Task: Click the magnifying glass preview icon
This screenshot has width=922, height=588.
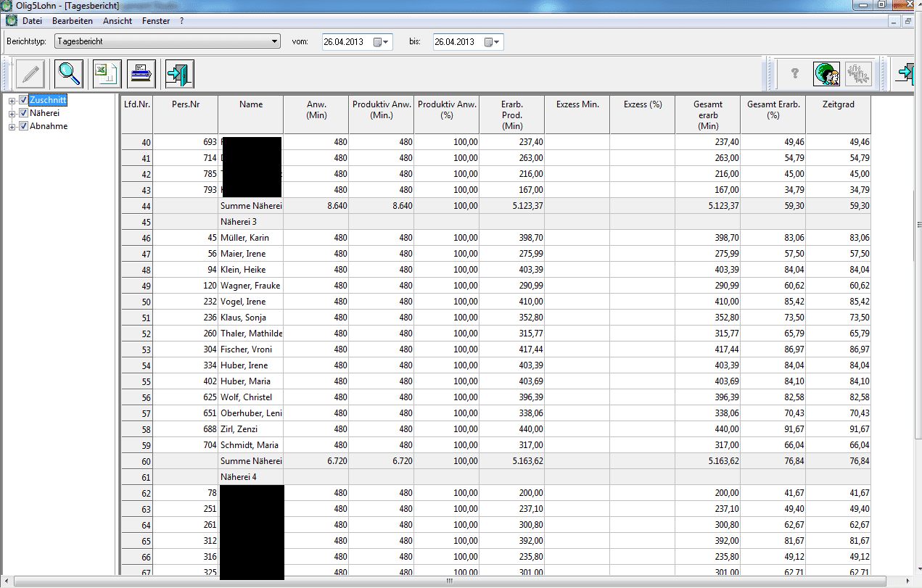Action: (70, 73)
